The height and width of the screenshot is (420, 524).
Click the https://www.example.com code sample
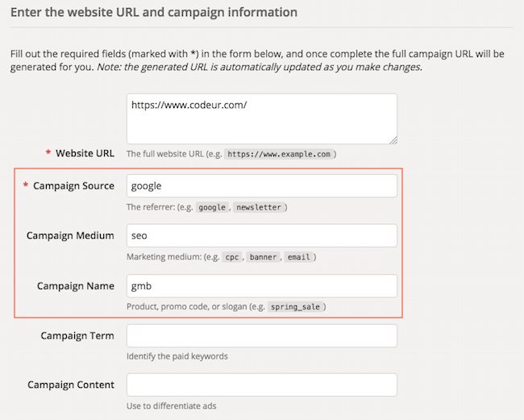(x=279, y=154)
